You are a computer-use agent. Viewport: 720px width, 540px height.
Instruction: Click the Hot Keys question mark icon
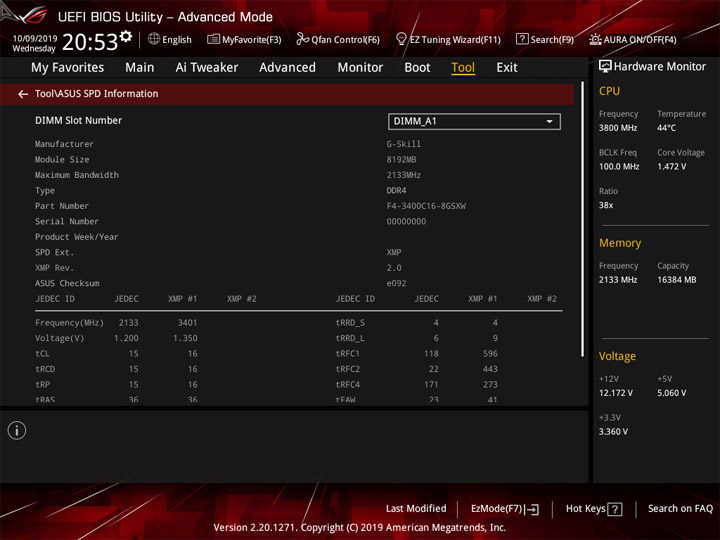click(x=614, y=509)
